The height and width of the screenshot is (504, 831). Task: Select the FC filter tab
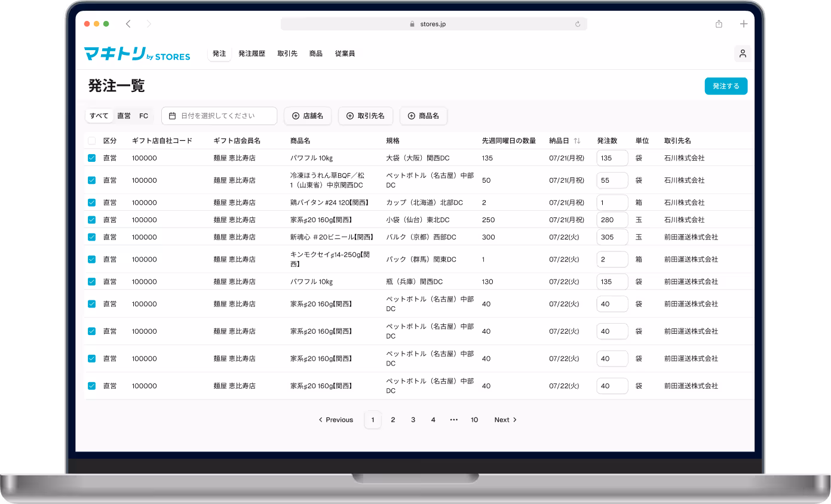[x=143, y=116]
